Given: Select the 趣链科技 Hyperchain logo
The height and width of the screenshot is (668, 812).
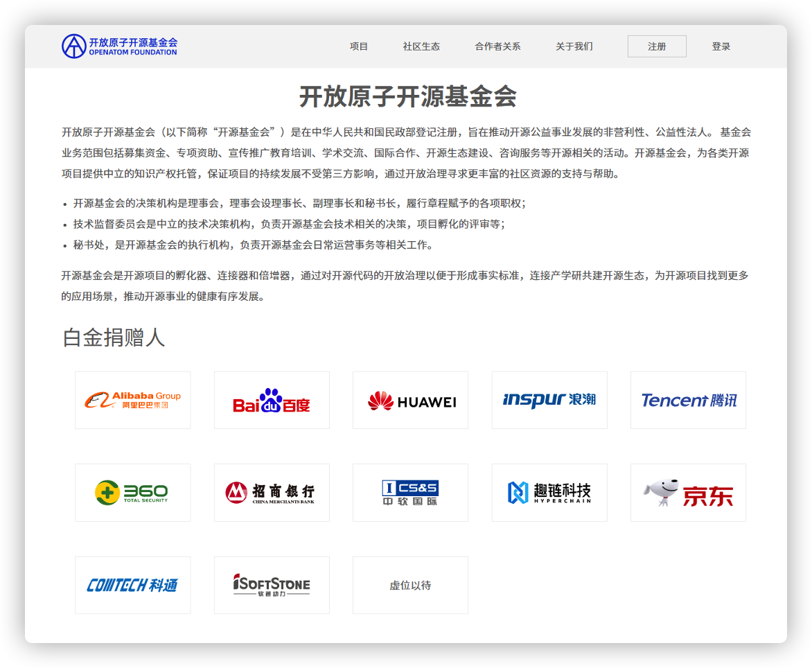Looking at the screenshot, I should pos(549,492).
